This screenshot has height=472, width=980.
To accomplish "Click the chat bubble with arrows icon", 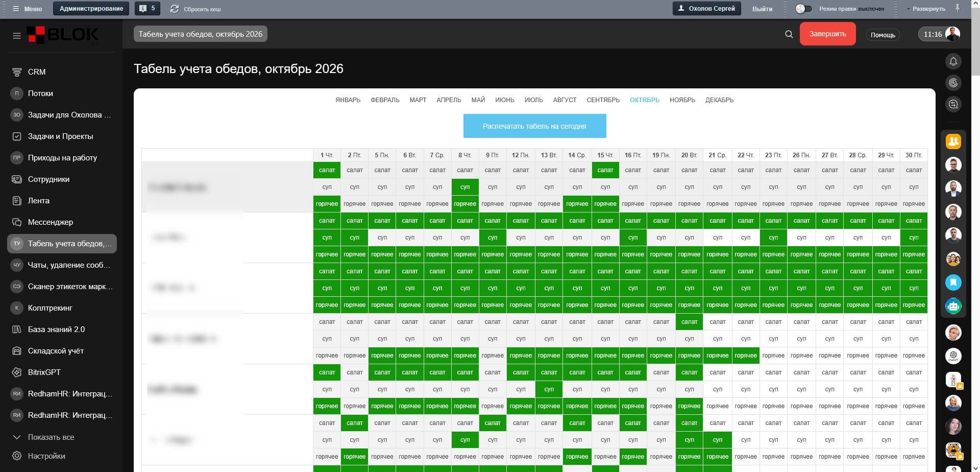I will (953, 104).
